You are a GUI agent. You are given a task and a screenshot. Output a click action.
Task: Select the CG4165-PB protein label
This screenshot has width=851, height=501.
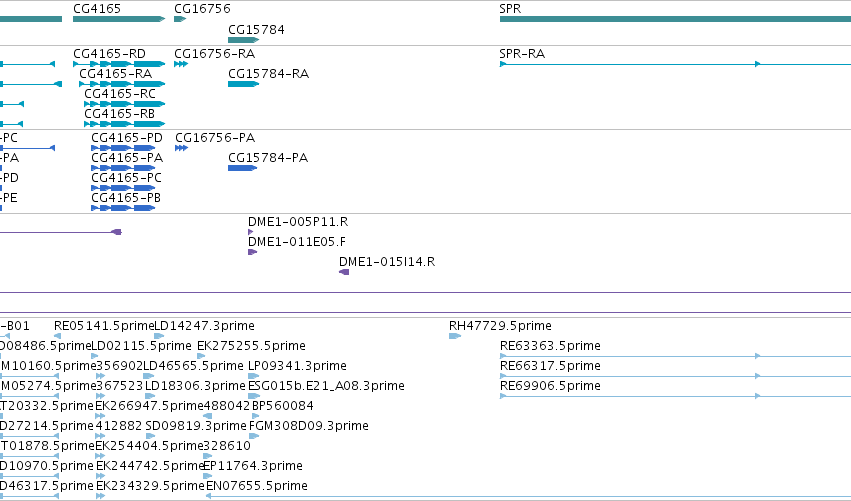click(126, 198)
